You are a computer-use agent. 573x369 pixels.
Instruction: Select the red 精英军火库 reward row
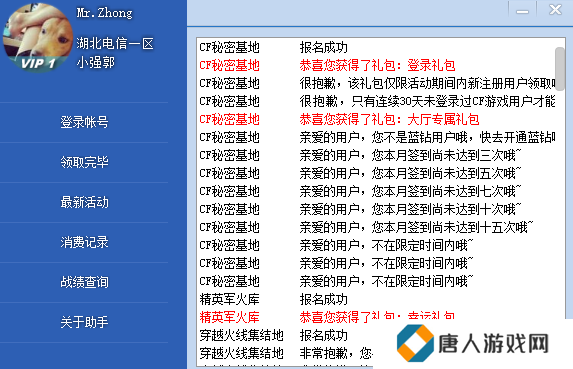pyautogui.click(x=377, y=317)
